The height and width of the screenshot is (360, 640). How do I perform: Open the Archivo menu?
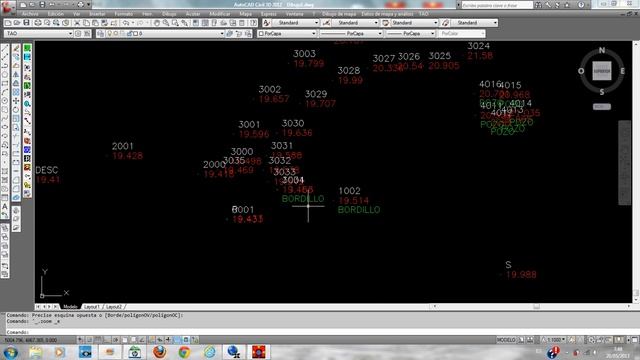click(29, 14)
